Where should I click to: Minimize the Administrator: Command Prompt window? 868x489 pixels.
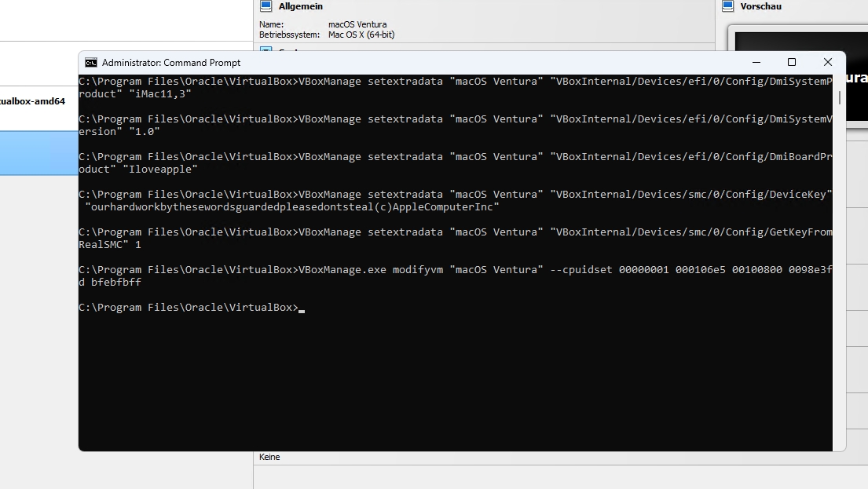(x=756, y=63)
